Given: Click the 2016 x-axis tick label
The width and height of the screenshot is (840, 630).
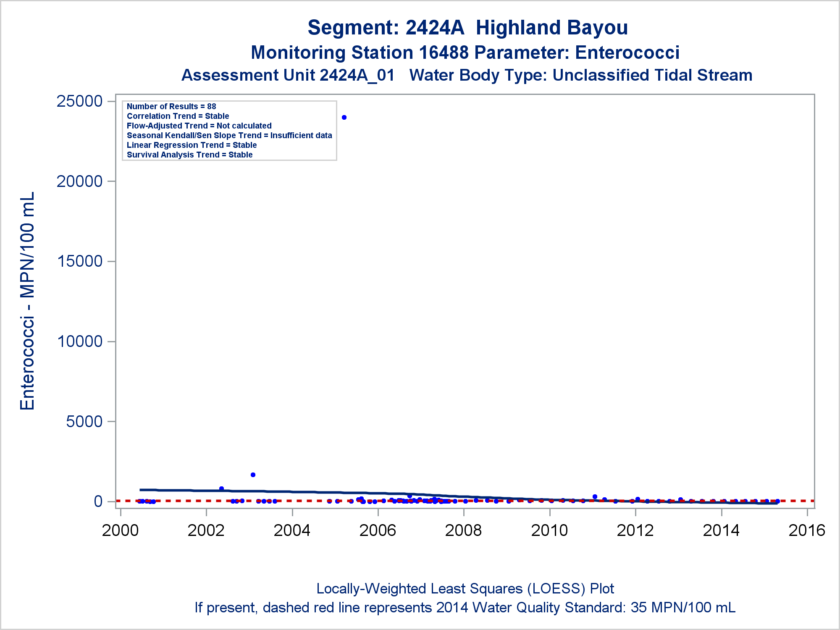Looking at the screenshot, I should click(x=807, y=530).
